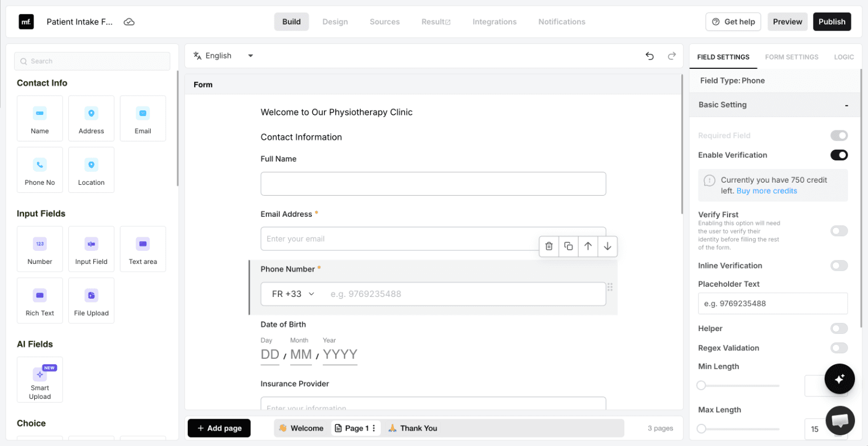This screenshot has width=868, height=446.
Task: Click the YYYY year input
Action: pyautogui.click(x=340, y=355)
